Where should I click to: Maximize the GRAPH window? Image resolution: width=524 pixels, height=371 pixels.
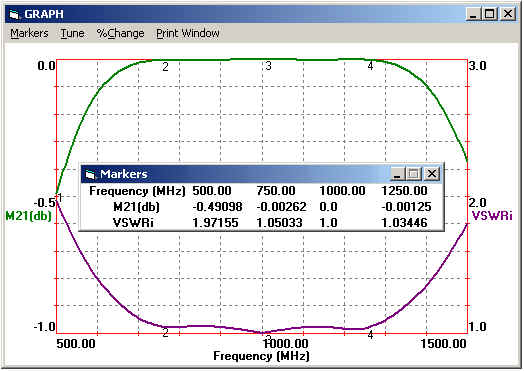[x=490, y=14]
